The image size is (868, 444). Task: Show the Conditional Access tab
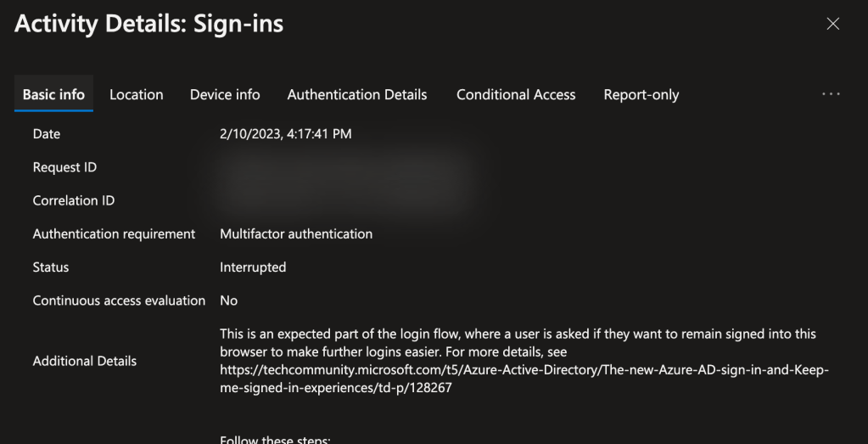[x=516, y=94]
